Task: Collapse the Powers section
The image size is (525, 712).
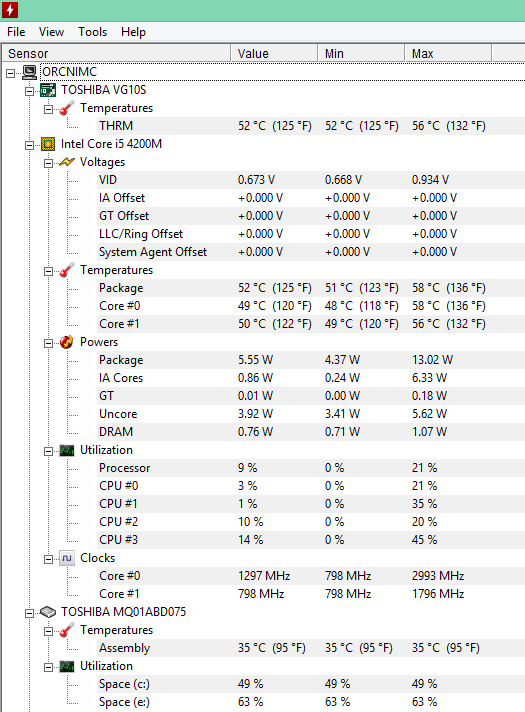Action: tap(48, 343)
